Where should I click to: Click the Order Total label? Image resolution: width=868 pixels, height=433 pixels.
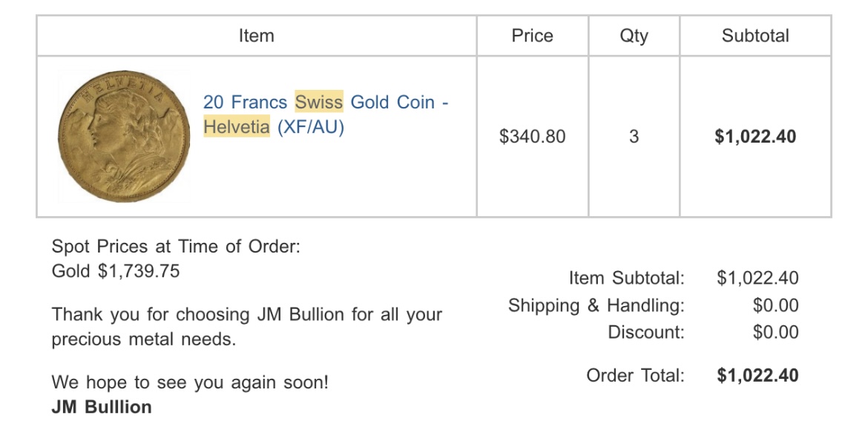point(635,376)
